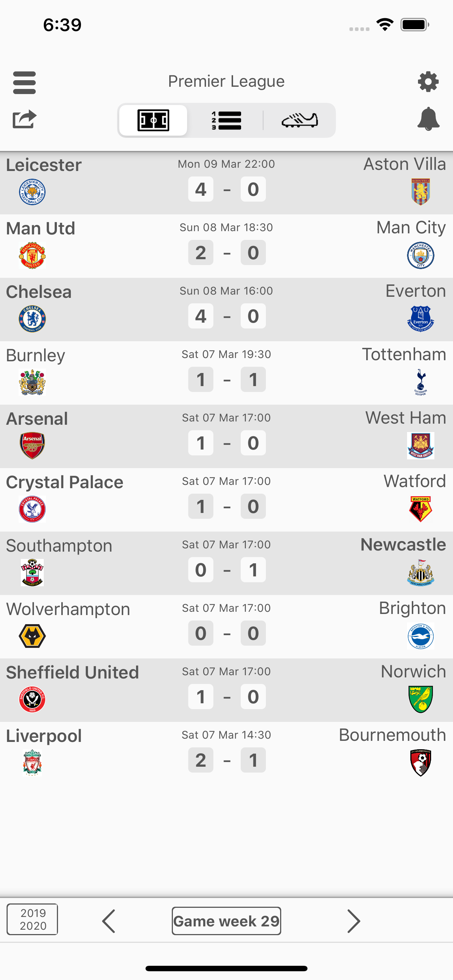This screenshot has height=980, width=453.
Task: Tap the Tottenham crest
Action: [420, 382]
